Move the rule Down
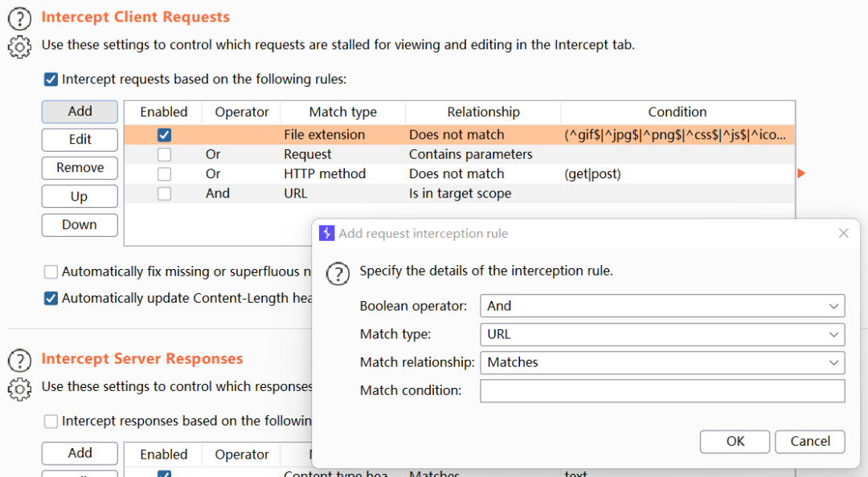The width and height of the screenshot is (868, 477). coord(80,225)
